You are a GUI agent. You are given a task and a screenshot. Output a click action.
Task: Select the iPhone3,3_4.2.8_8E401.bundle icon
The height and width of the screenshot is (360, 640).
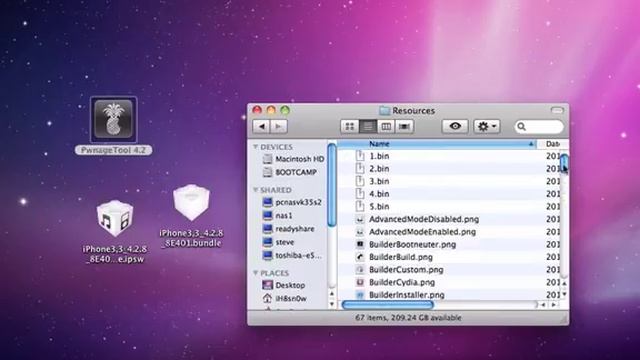click(191, 202)
